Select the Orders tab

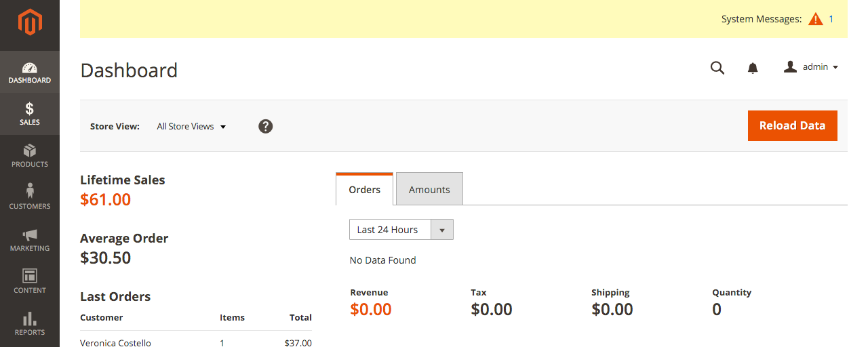click(365, 189)
